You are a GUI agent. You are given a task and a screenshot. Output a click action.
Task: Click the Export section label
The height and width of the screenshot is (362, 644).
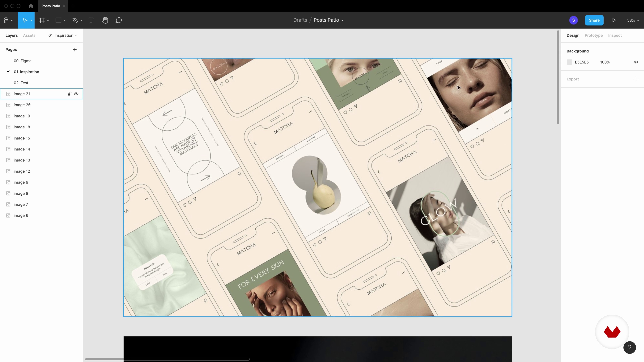tap(573, 79)
